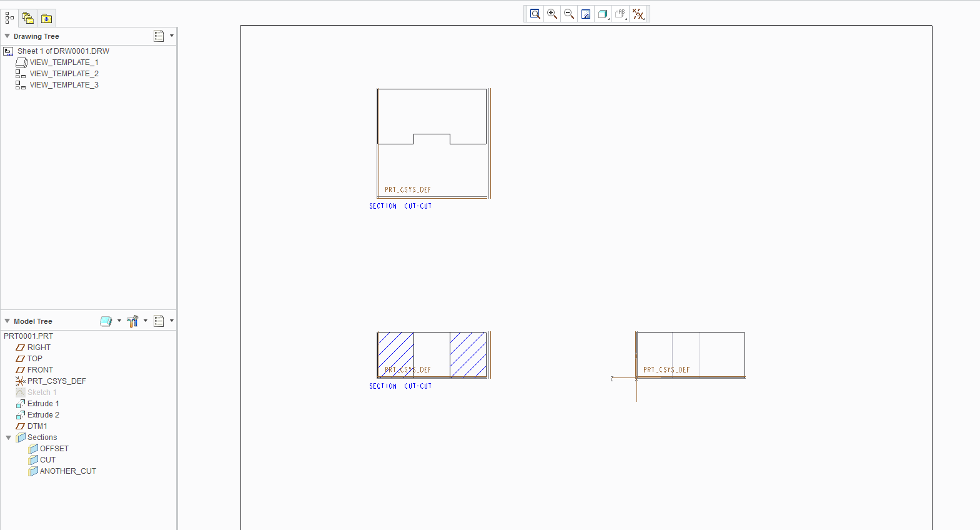Click the Sheet 1 drawing sheet icon
This screenshot has width=980, height=530.
pos(8,51)
